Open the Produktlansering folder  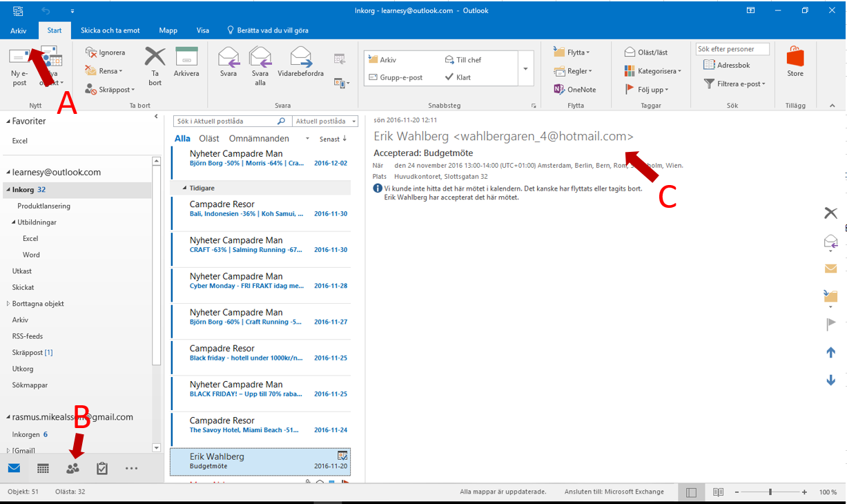43,206
